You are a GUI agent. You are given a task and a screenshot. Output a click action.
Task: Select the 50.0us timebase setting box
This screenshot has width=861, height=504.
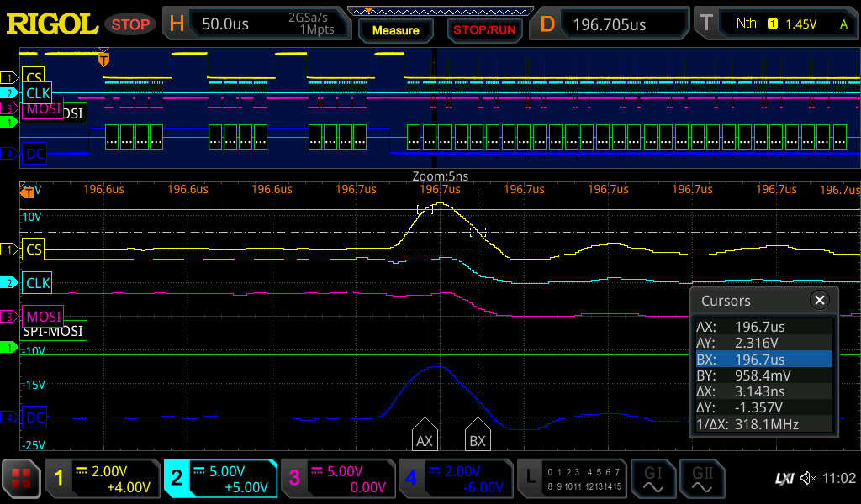tap(268, 24)
